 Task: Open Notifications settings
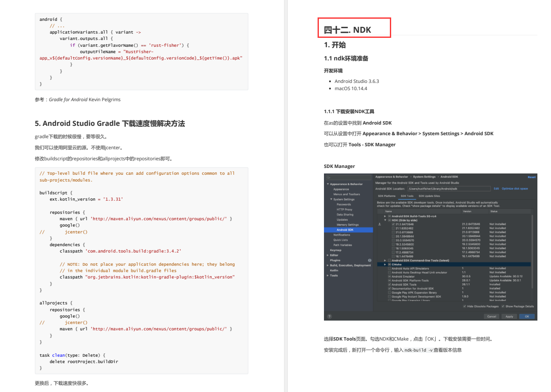342,235
